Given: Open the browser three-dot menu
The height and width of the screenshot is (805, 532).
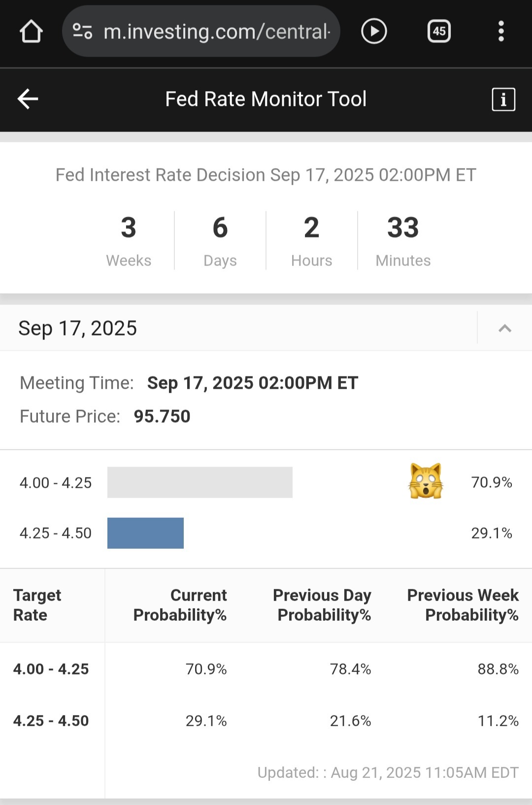Looking at the screenshot, I should [x=501, y=32].
